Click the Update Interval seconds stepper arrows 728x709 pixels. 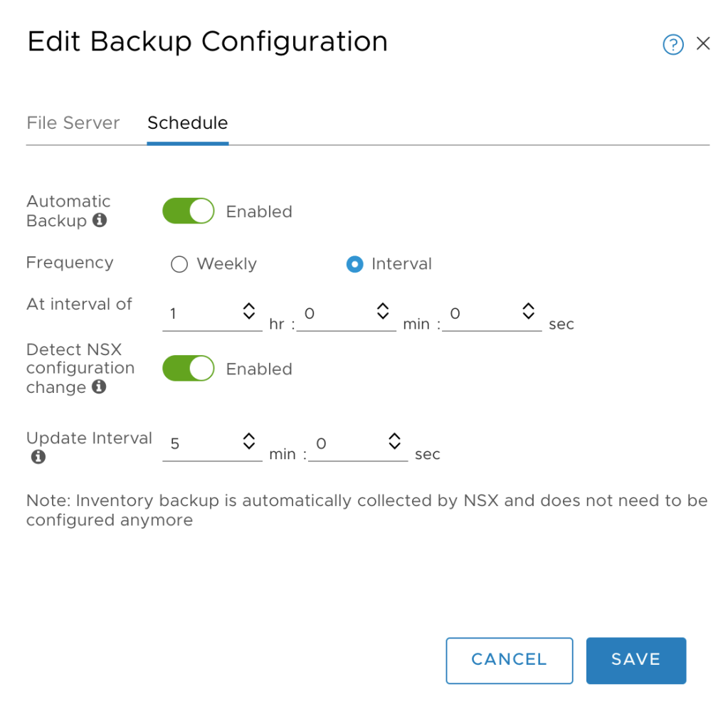pos(394,441)
